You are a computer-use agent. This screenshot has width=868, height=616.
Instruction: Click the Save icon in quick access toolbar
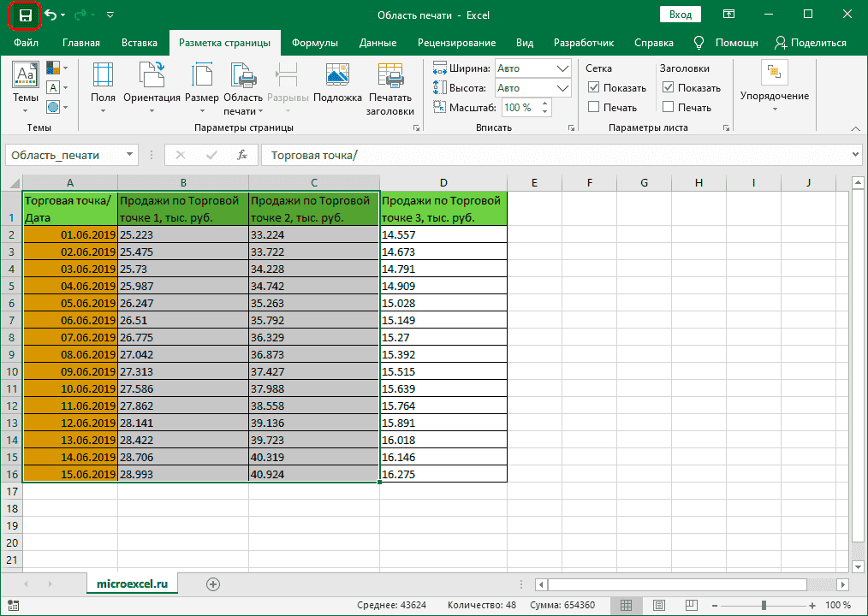click(26, 15)
